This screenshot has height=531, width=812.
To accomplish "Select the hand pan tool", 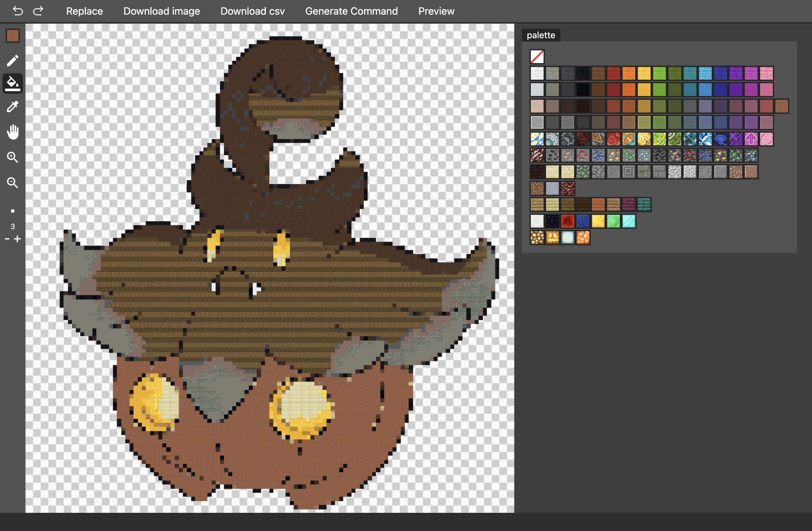I will coord(13,132).
